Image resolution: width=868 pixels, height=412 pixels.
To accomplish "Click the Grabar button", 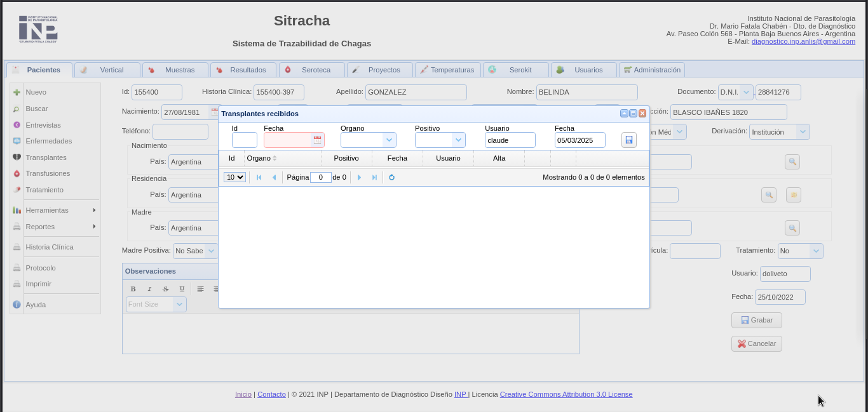I will click(x=756, y=321).
